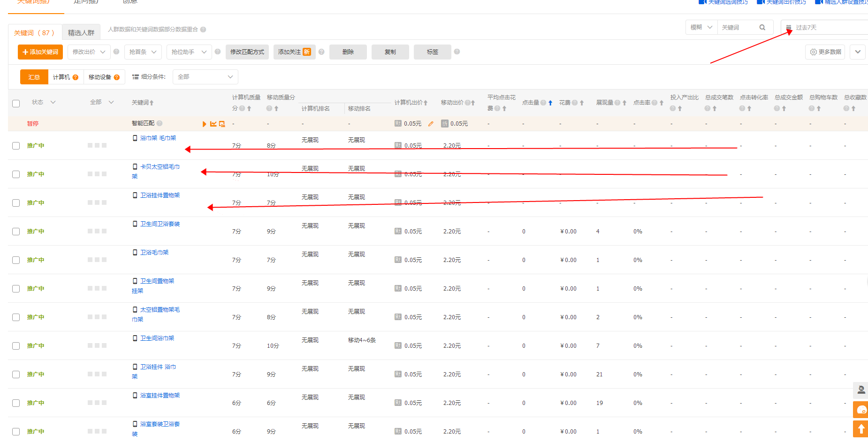Check the 卡贝太空铝毛巾架 row checkbox
The image size is (868, 442).
16,174
